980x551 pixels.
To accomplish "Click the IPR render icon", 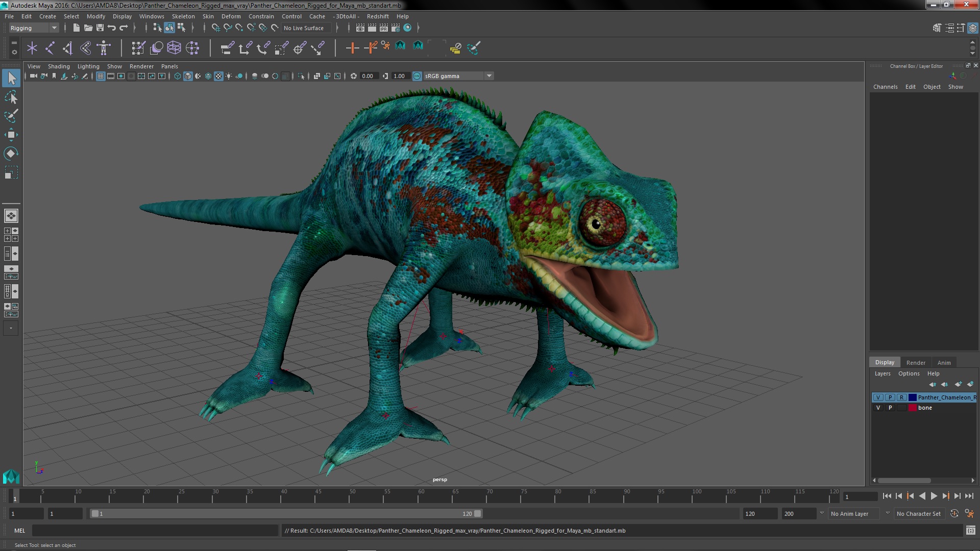I will pyautogui.click(x=384, y=28).
